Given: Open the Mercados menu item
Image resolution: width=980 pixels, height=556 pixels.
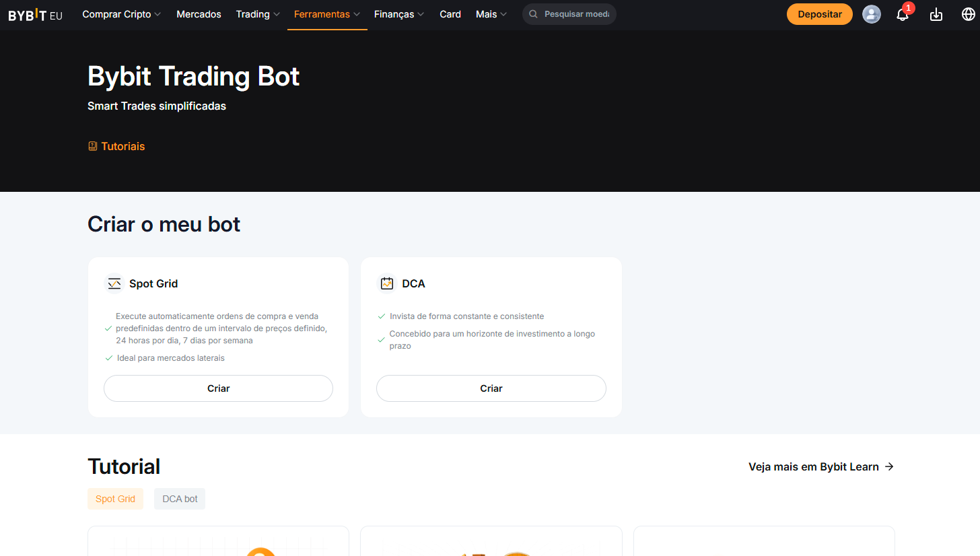Looking at the screenshot, I should (199, 14).
